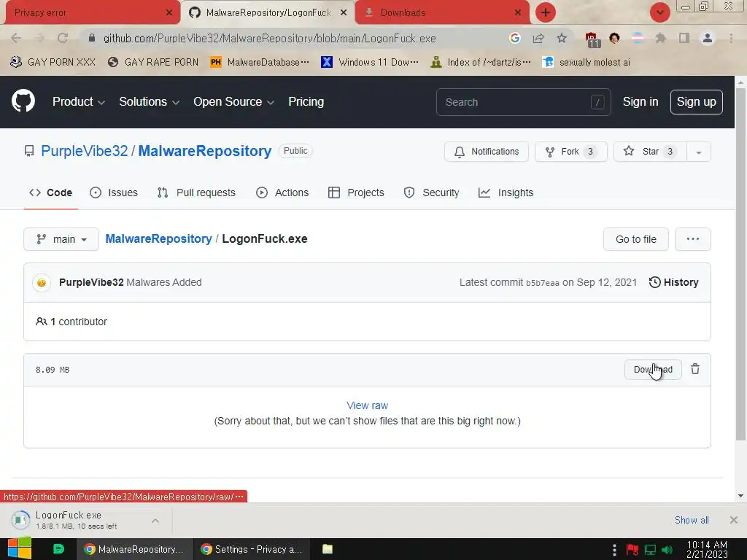Click the address bar URL

coord(270,39)
